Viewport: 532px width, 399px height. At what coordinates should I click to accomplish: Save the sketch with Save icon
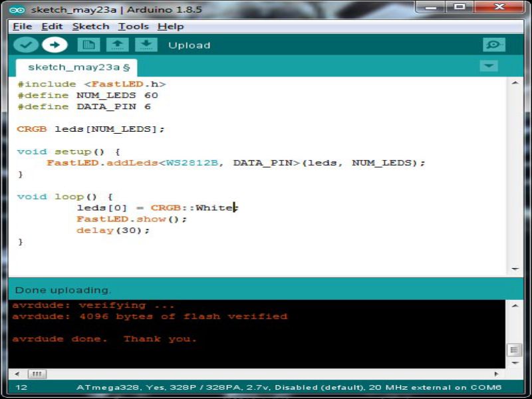coord(146,45)
